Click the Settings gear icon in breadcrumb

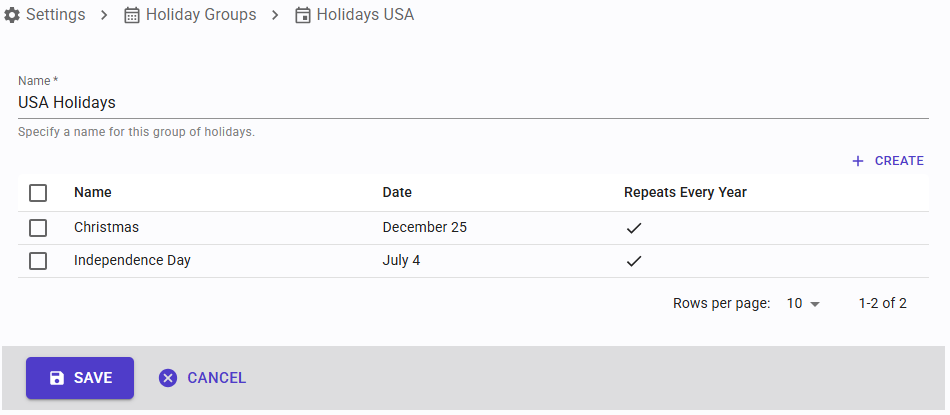click(x=12, y=15)
